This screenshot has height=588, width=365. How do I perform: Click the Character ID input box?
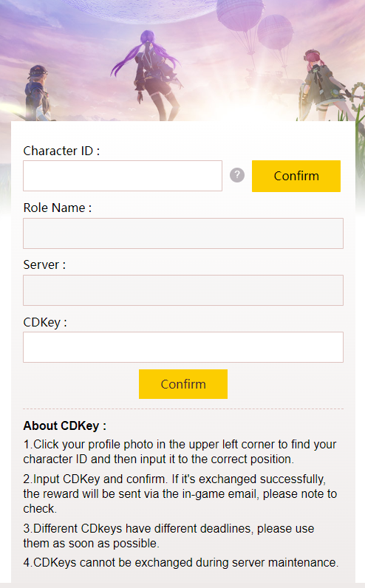(x=123, y=176)
